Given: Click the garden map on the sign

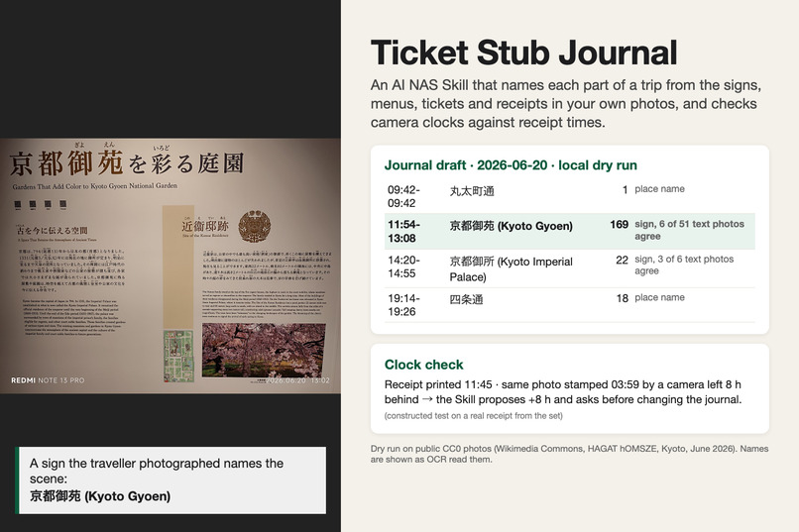Looking at the screenshot, I should click(x=178, y=357).
